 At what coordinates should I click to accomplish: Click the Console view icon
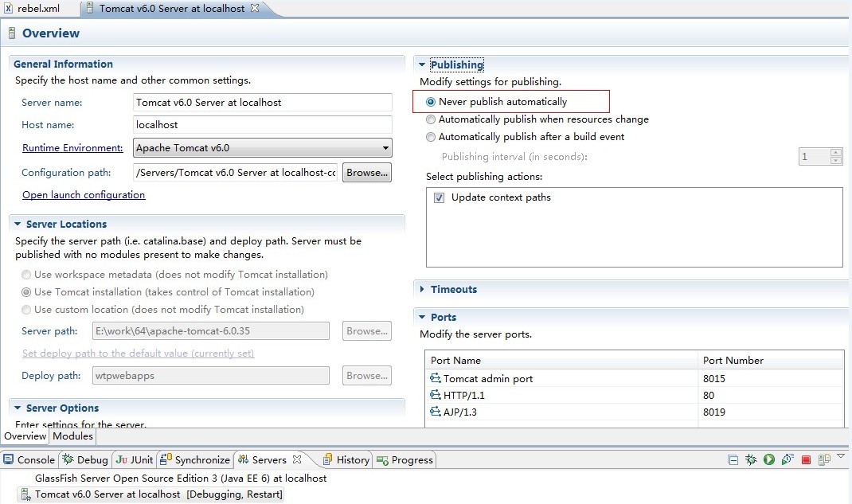[x=8, y=459]
